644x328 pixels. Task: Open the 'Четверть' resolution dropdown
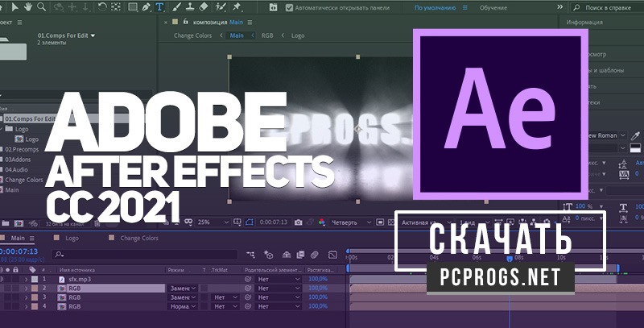click(351, 222)
